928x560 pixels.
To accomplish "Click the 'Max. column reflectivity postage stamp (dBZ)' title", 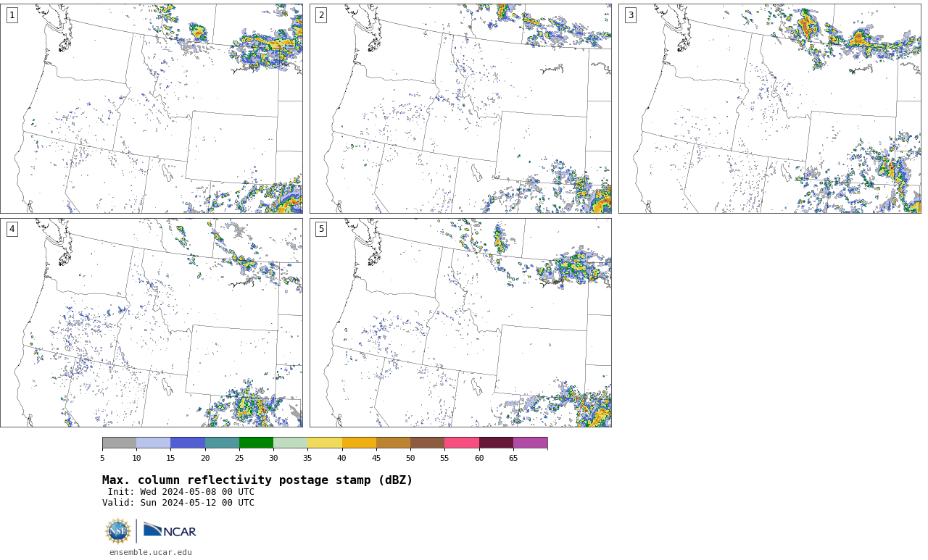I will [x=257, y=480].
